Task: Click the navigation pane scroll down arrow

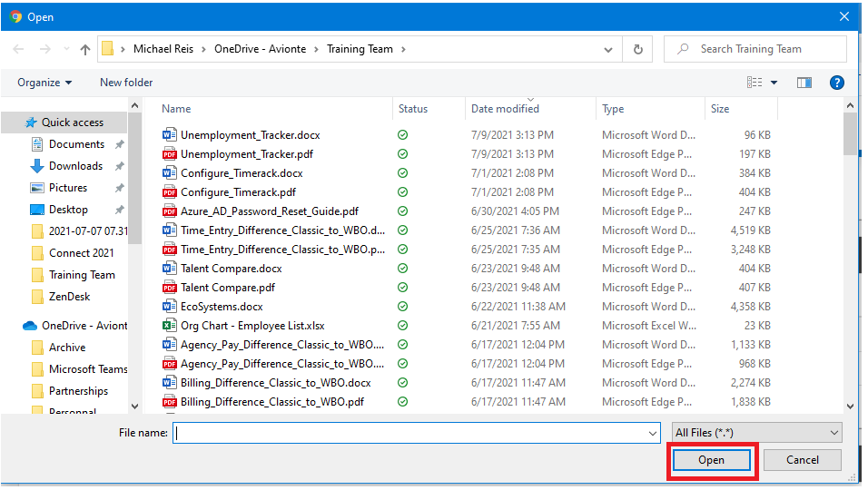Action: [x=134, y=407]
